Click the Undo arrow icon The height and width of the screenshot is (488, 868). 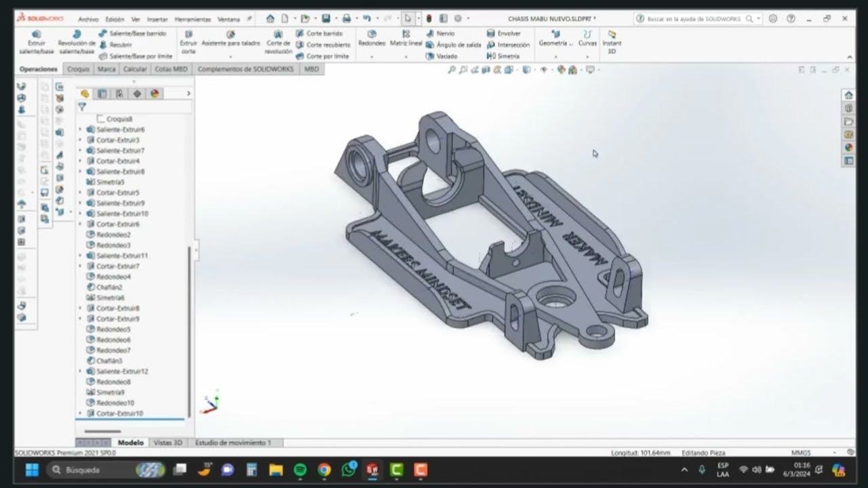click(x=367, y=18)
